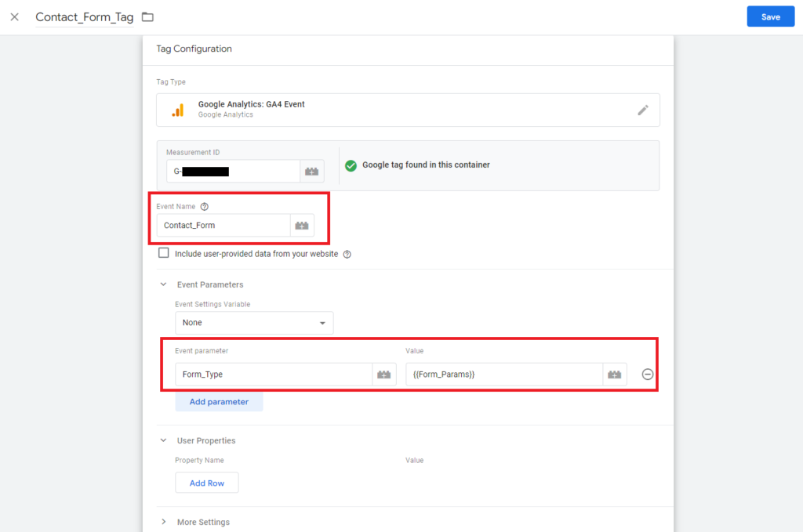Click the folder icon next to Contact_Form_Tag
The image size is (803, 532).
(147, 17)
